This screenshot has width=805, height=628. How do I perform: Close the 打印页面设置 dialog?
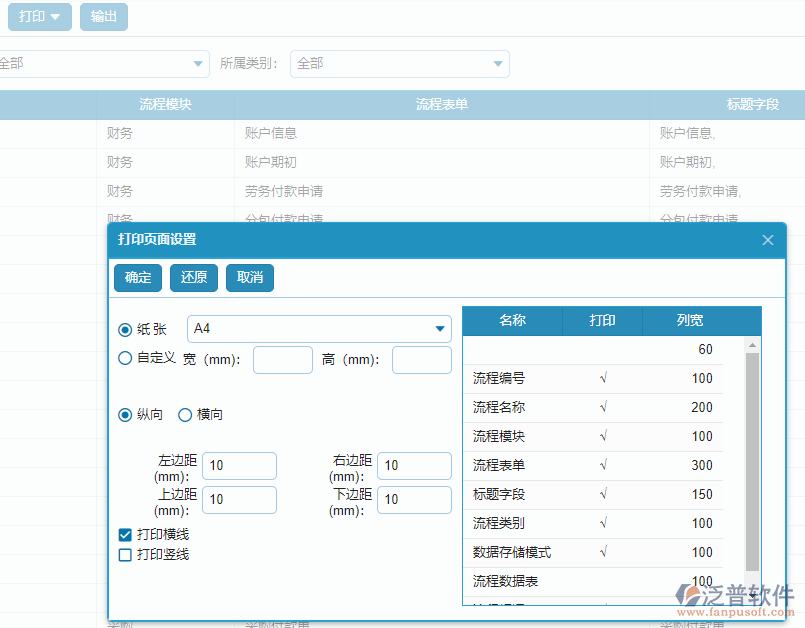pos(768,240)
